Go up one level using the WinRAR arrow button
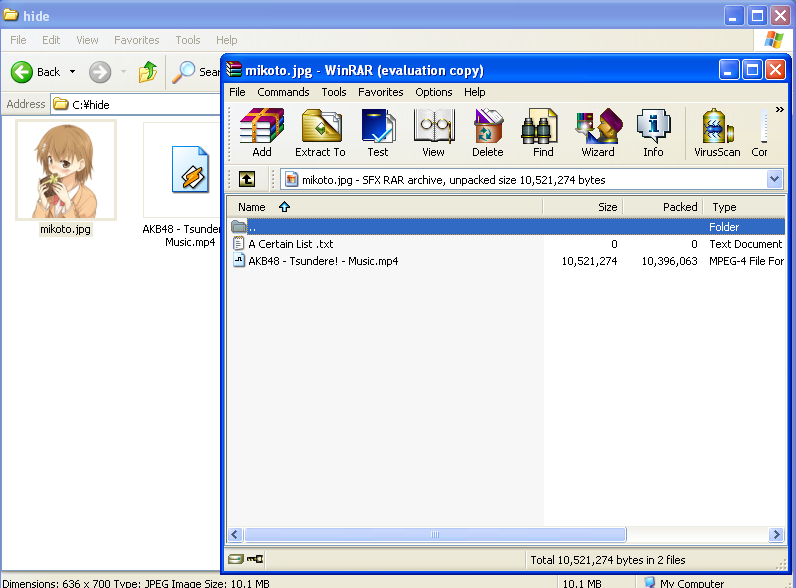 pyautogui.click(x=247, y=179)
